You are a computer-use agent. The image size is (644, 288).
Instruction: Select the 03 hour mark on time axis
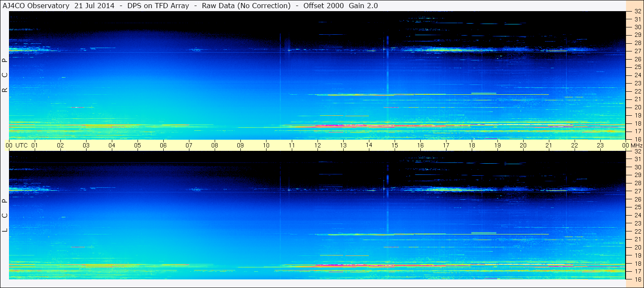[86, 145]
